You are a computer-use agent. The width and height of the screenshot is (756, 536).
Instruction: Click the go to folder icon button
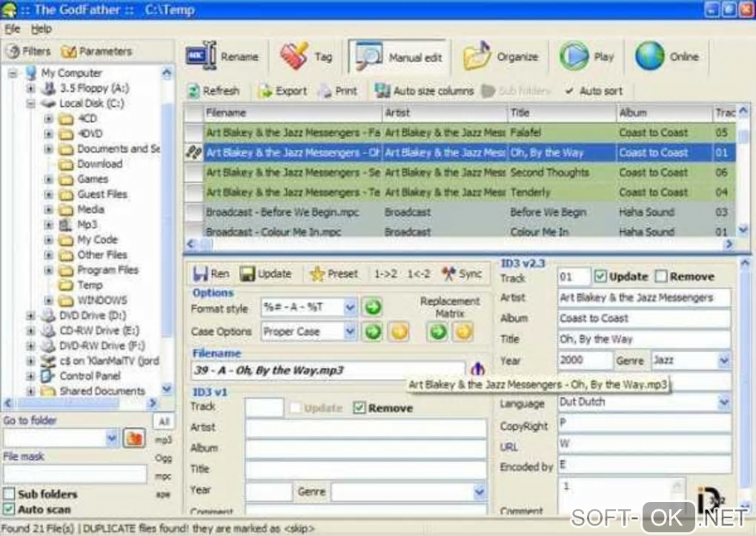point(134,438)
